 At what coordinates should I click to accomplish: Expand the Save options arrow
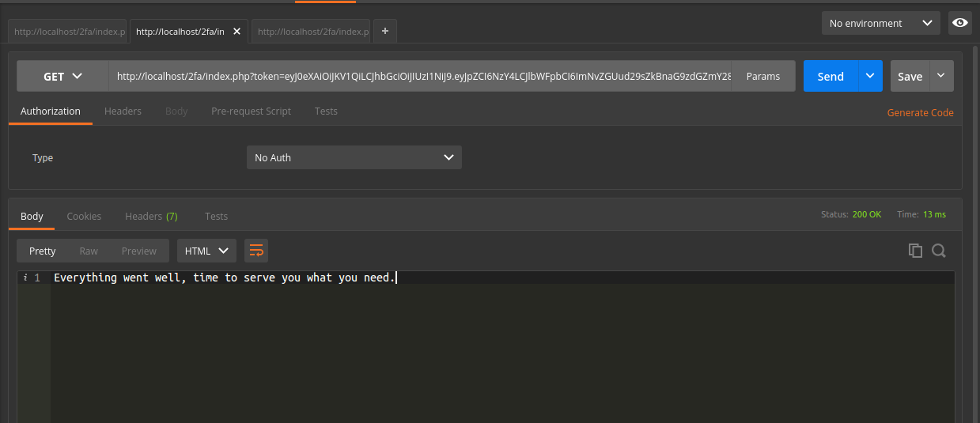[941, 76]
